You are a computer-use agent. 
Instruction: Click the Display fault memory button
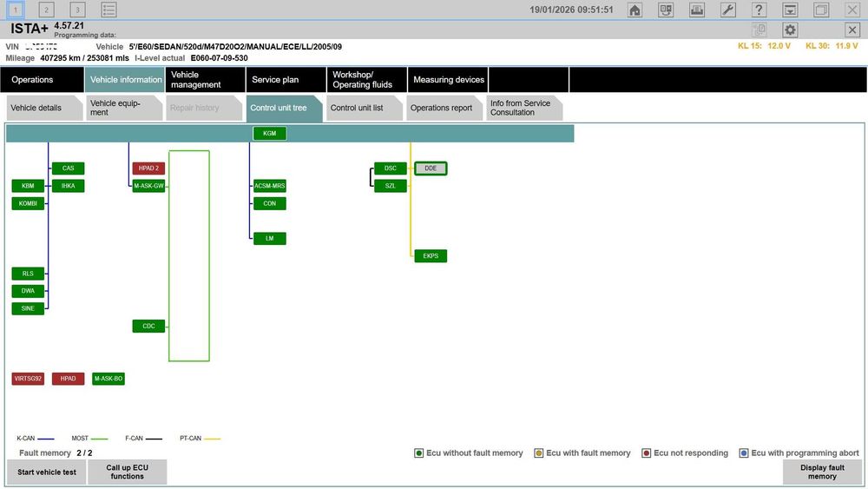(822, 472)
